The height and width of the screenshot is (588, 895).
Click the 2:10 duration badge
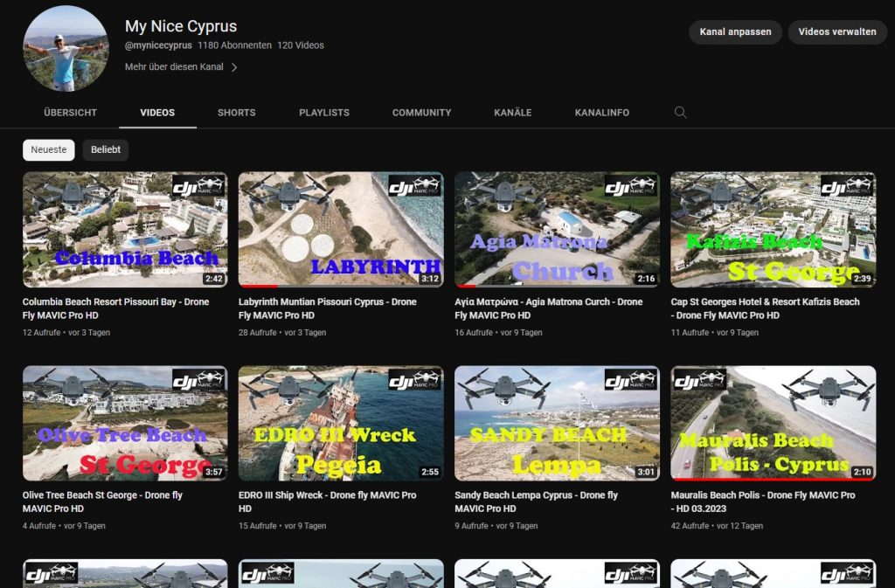[x=862, y=472]
